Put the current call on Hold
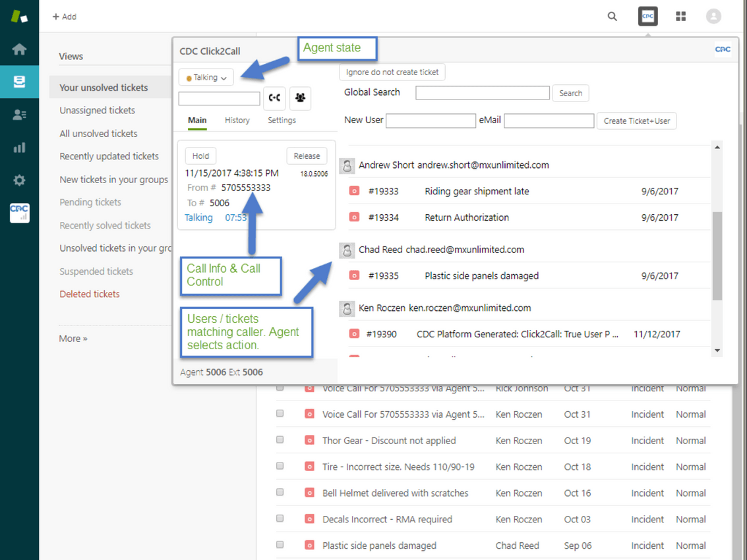The image size is (747, 560). pos(200,155)
